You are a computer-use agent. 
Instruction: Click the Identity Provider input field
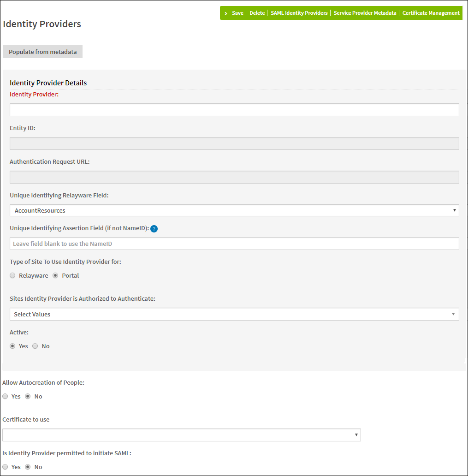click(x=234, y=110)
